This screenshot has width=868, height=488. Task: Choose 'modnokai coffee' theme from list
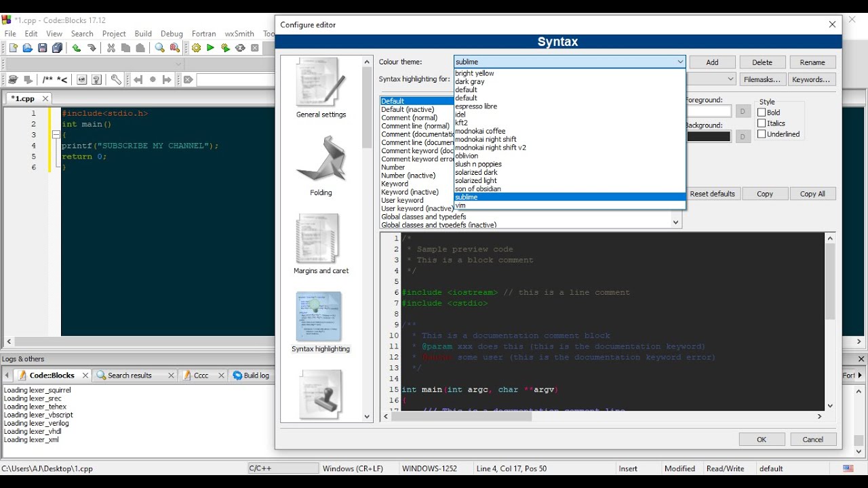click(x=570, y=131)
